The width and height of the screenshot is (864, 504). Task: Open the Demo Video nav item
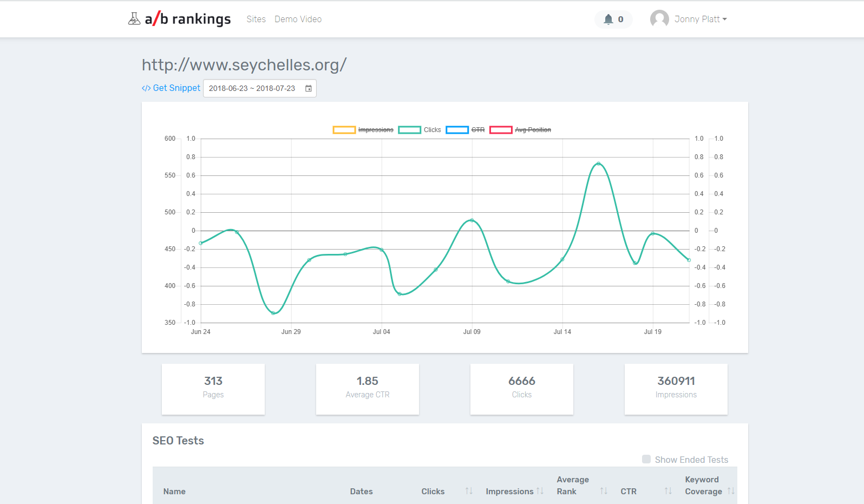pos(298,19)
